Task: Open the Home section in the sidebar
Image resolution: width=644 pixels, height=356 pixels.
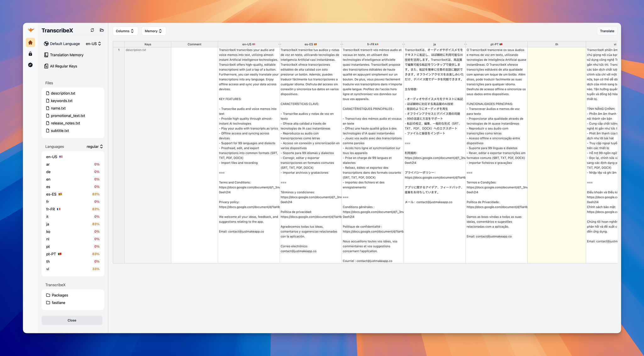Action: 31,42
